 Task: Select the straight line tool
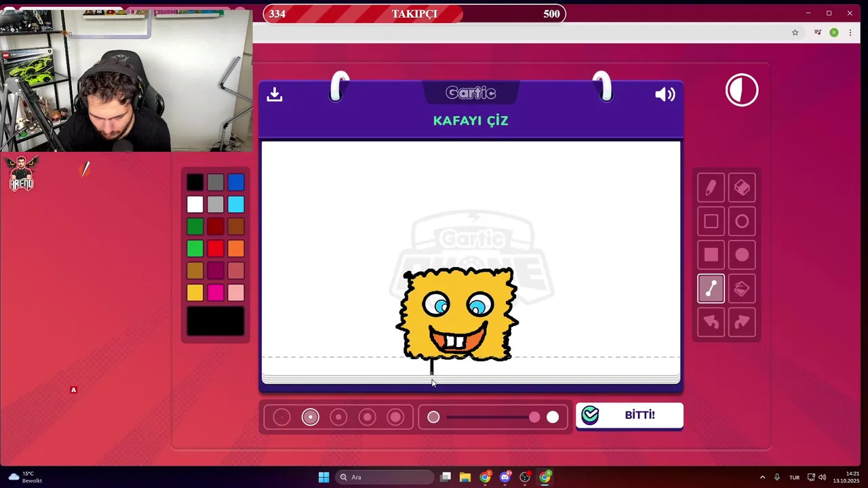pos(711,289)
